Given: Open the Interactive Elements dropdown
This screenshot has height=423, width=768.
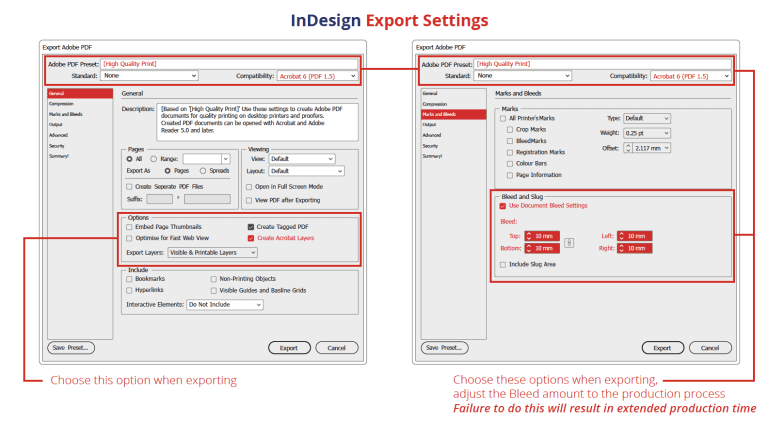Looking at the screenshot, I should click(x=225, y=305).
